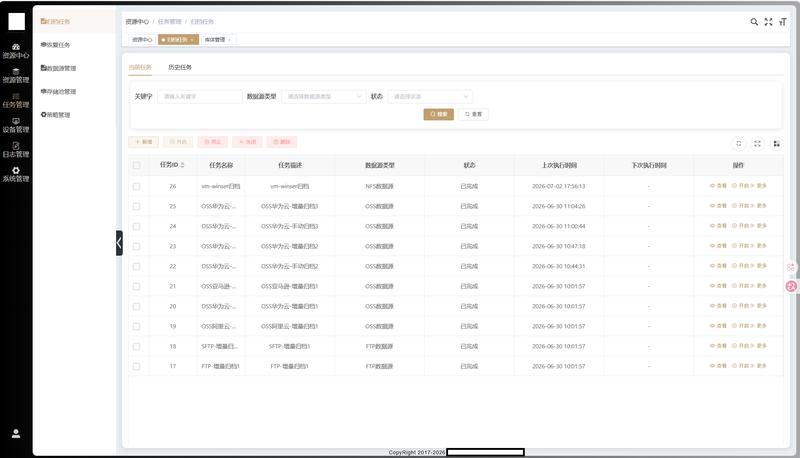Expand 更多 actions for task 19
This screenshot has height=458, width=800.
point(759,326)
